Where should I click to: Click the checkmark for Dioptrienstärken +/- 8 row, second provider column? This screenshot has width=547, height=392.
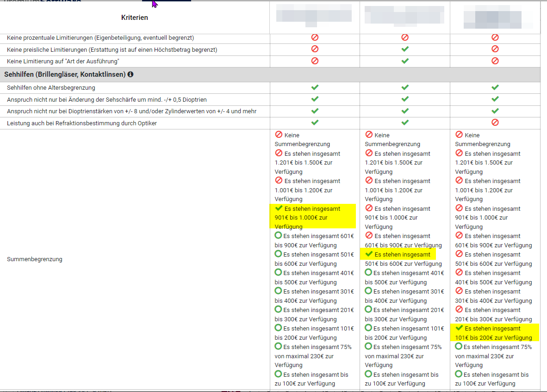[x=405, y=111]
